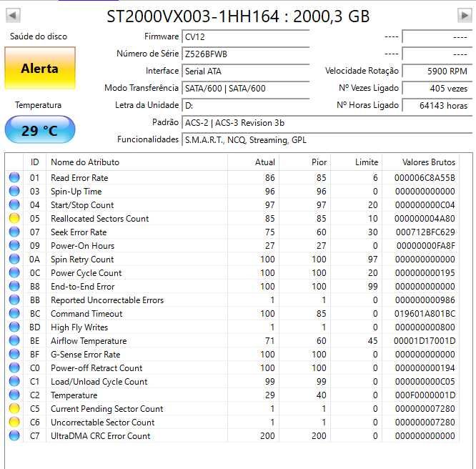Click raw value 000006C8A55B
476x469 pixels.
click(425, 178)
